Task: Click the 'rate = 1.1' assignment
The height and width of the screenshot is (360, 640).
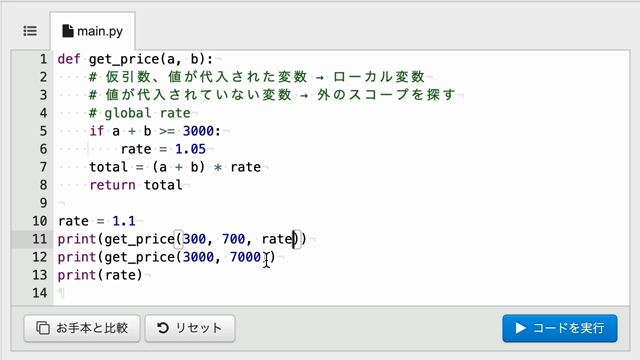Action: [97, 221]
